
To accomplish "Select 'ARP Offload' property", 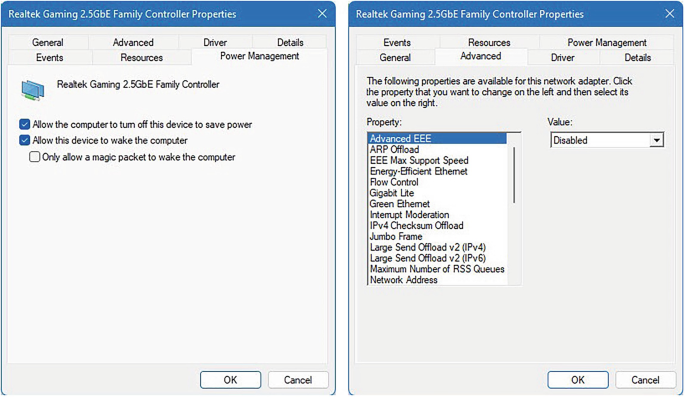I will click(x=437, y=149).
